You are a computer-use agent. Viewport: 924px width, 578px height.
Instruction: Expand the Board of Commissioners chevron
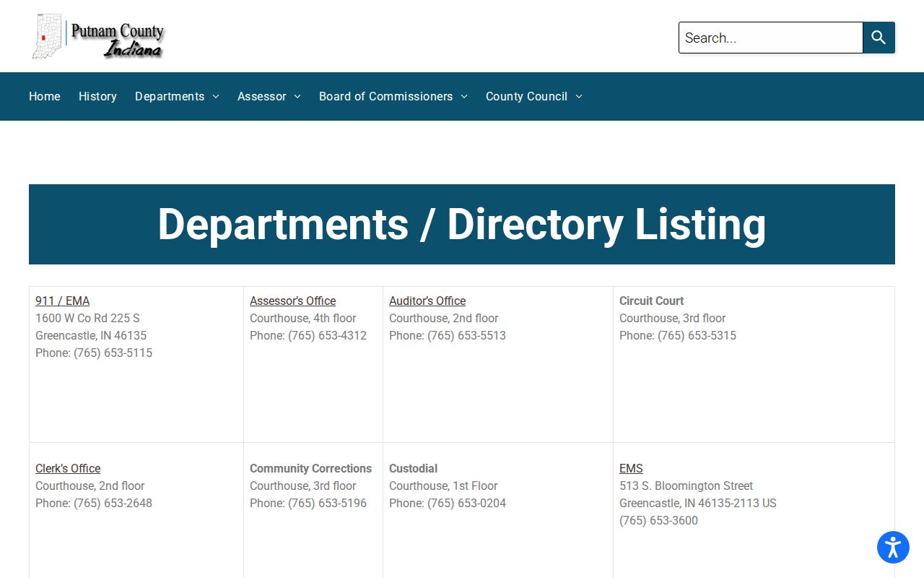click(x=464, y=97)
